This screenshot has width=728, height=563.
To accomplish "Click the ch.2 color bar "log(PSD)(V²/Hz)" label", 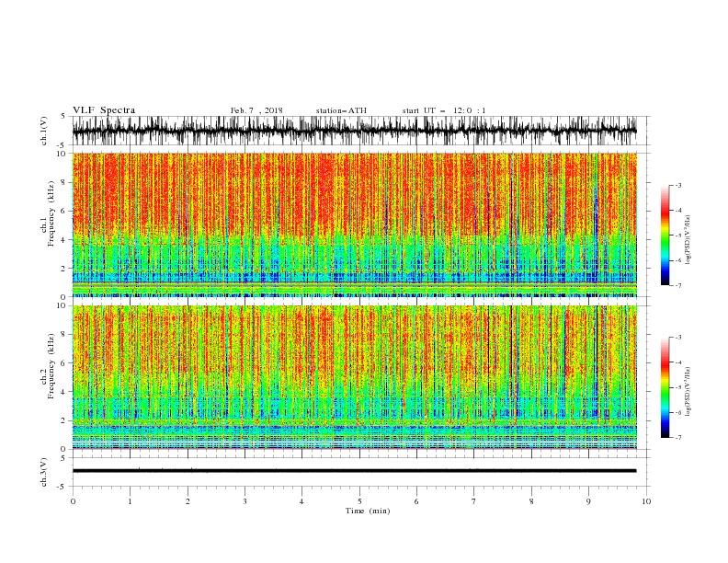I will click(688, 392).
